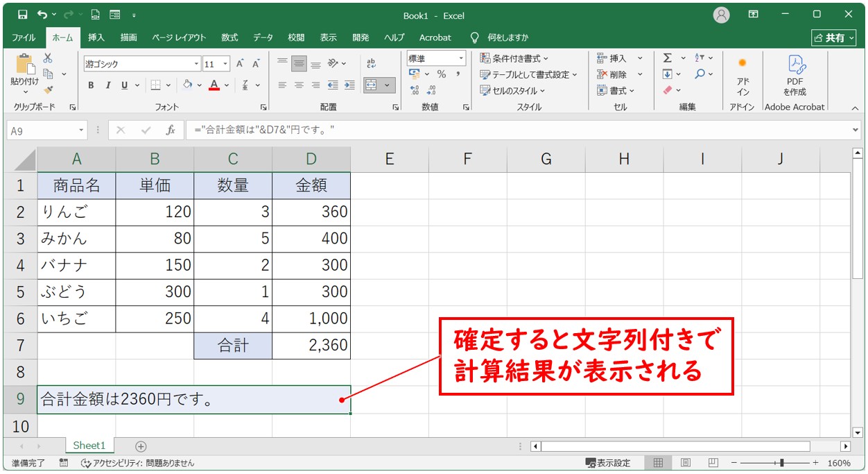Switch to the 数式 ribbon tab
868x474 pixels.
[229, 37]
